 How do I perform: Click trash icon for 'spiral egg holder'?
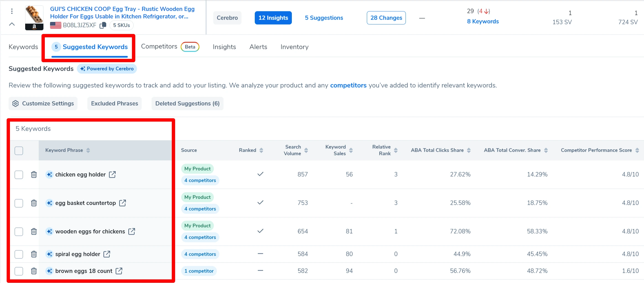pos(34,254)
